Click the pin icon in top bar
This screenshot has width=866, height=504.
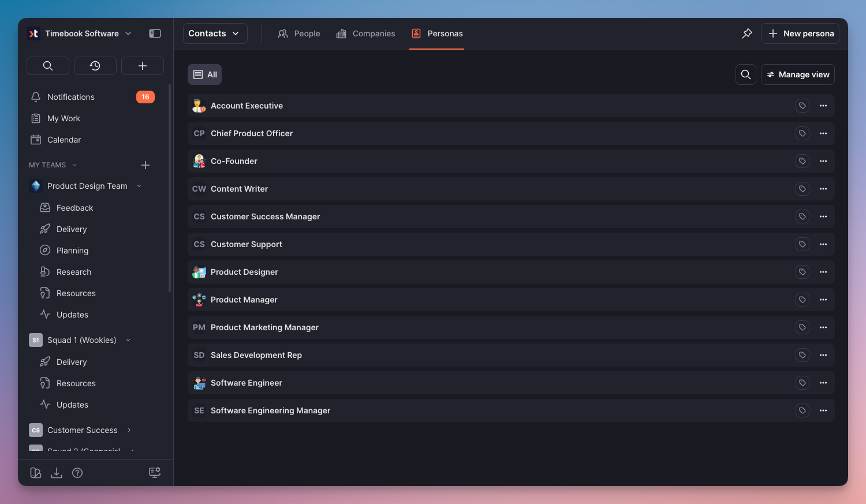tap(747, 33)
